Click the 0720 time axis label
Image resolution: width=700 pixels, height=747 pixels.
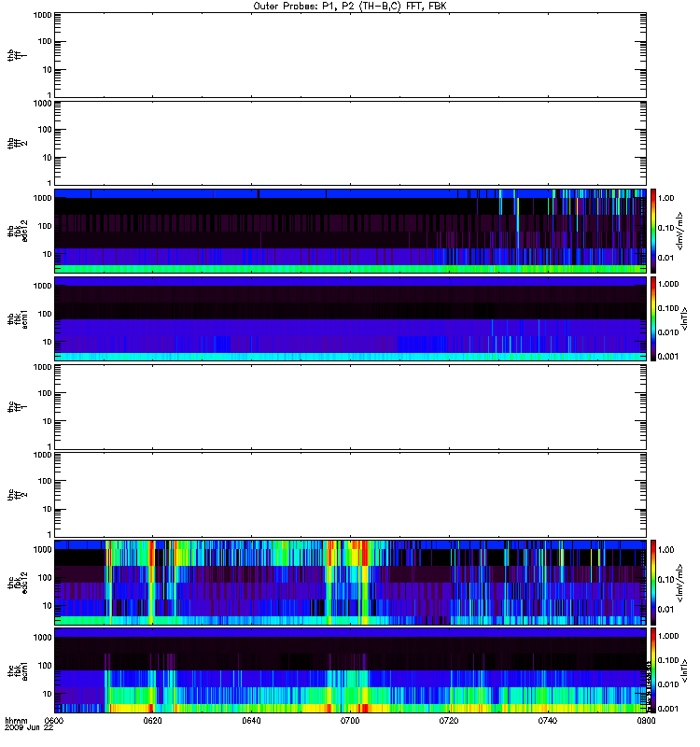[449, 721]
